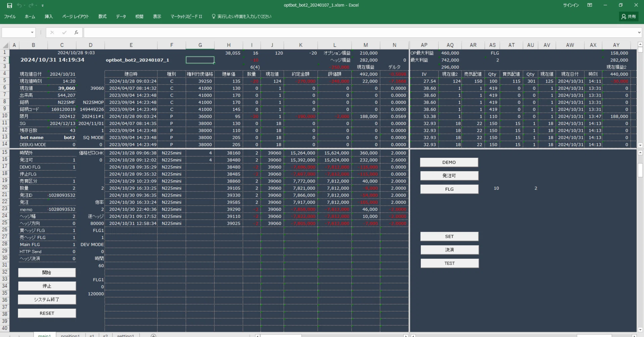This screenshot has width=644, height=337.
Task: Click the TEST button
Action: [x=449, y=263]
